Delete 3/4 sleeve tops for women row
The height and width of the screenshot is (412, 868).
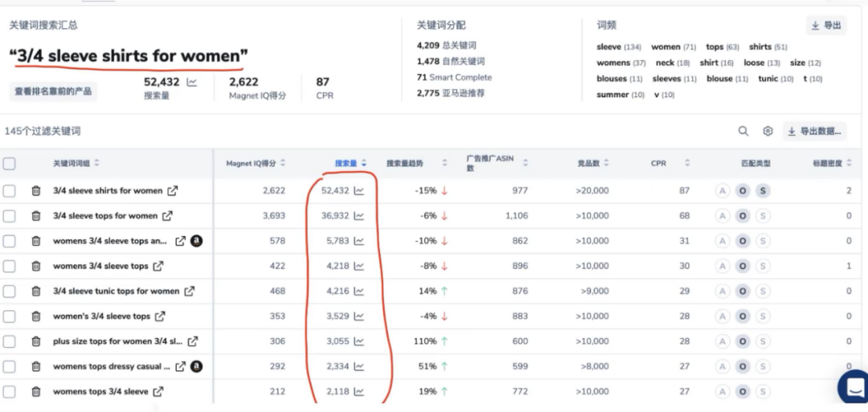pos(36,216)
